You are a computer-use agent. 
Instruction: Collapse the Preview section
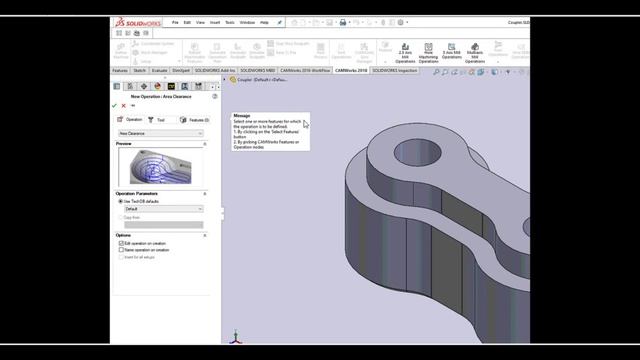click(205, 144)
